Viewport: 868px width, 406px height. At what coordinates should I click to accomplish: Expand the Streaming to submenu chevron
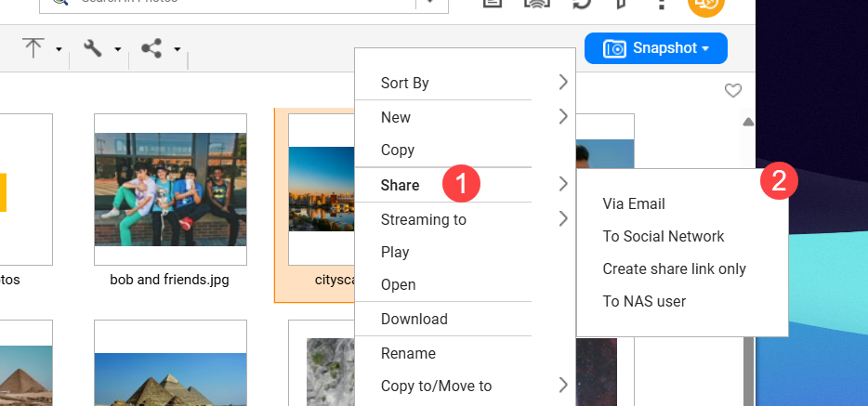pyautogui.click(x=563, y=219)
